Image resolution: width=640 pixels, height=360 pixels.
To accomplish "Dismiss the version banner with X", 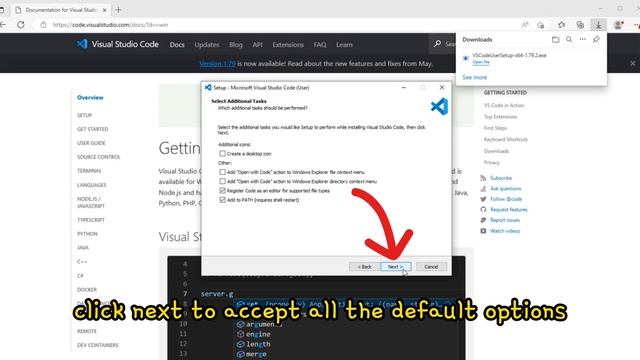I will coord(633,64).
